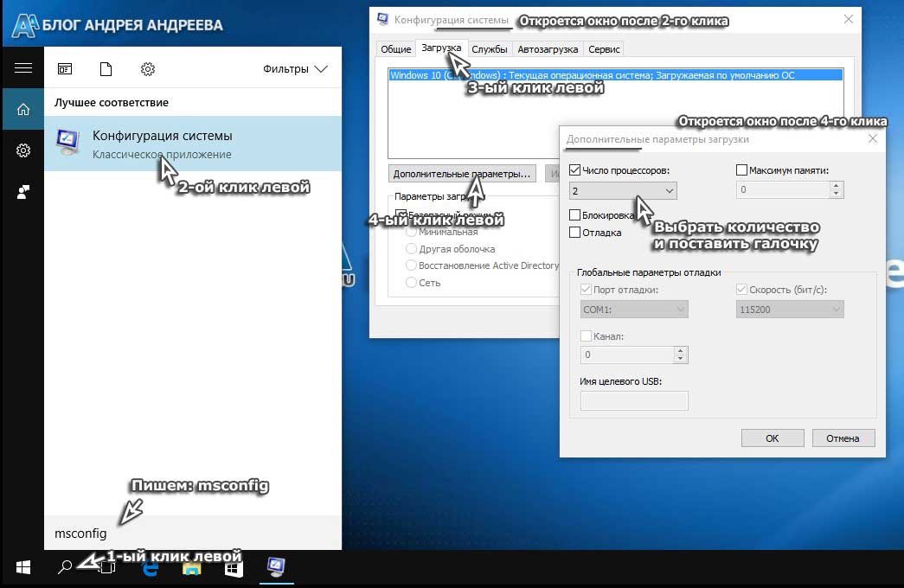This screenshot has width=904, height=588.
Task: Decrease Максимум памяти with down arrow
Action: tap(836, 194)
